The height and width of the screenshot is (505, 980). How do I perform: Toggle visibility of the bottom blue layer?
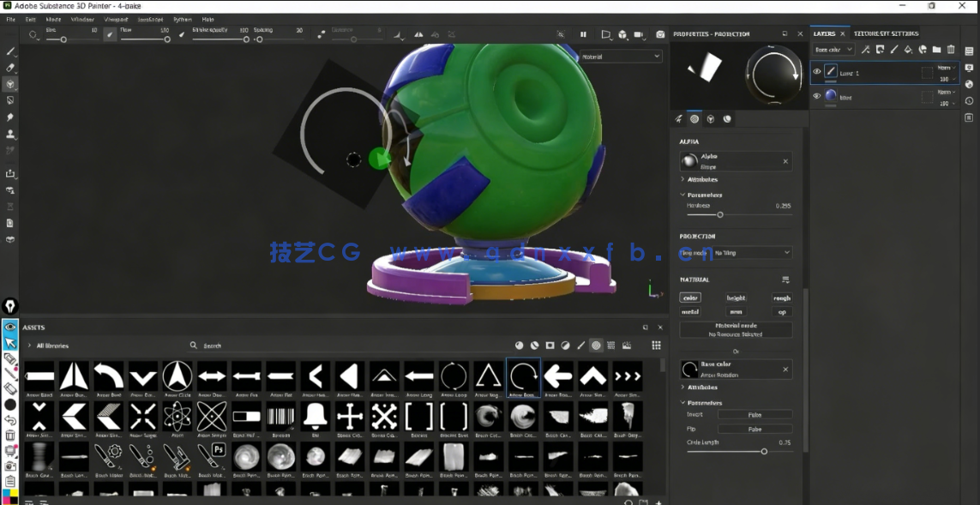tap(815, 96)
